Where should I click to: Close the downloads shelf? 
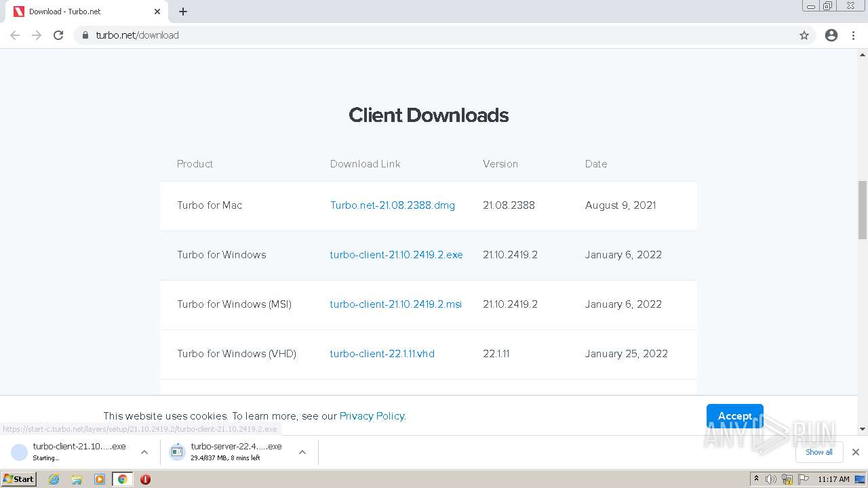coord(856,452)
